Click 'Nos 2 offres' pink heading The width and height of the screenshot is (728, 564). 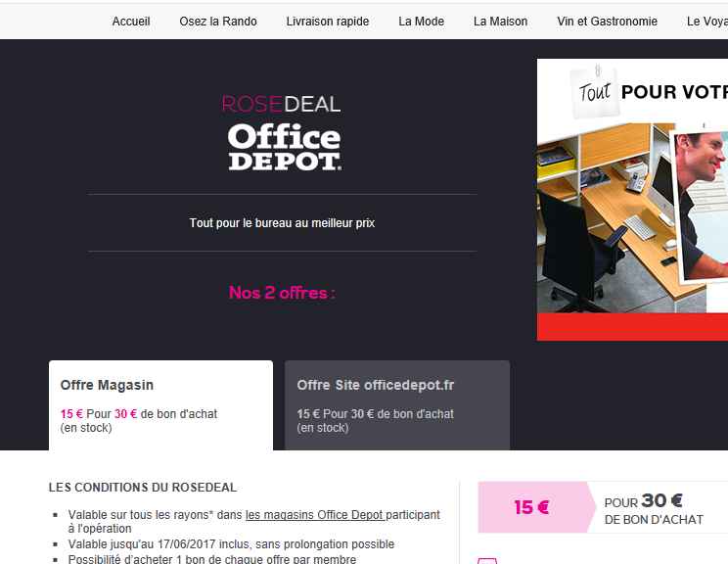[x=282, y=293]
